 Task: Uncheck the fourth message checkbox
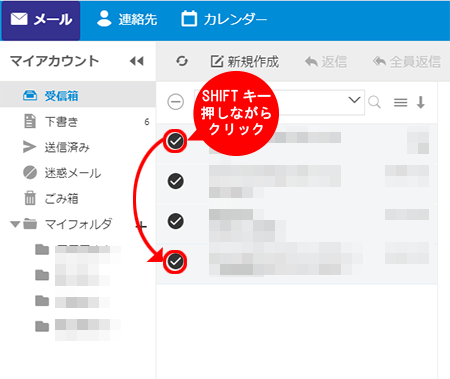(x=175, y=261)
